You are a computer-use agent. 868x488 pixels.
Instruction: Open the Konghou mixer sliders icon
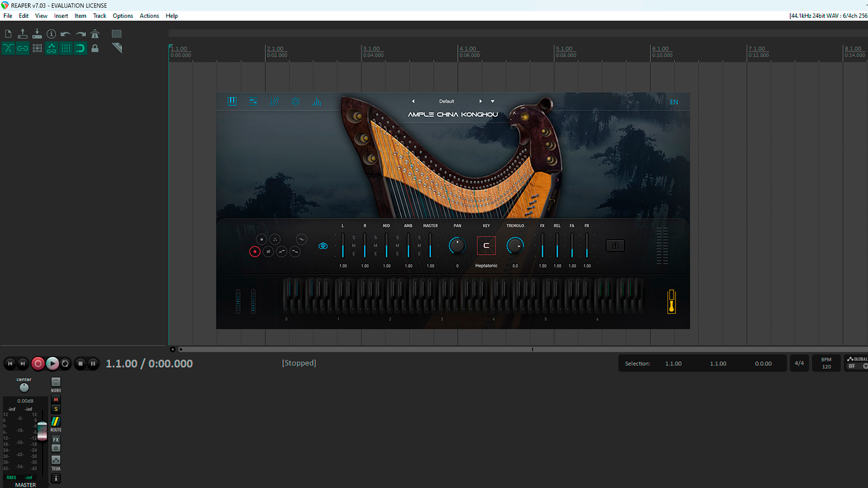tap(275, 102)
